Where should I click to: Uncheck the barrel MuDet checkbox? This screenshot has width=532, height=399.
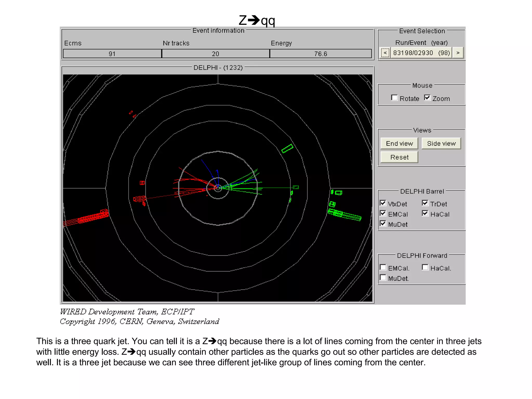point(383,224)
